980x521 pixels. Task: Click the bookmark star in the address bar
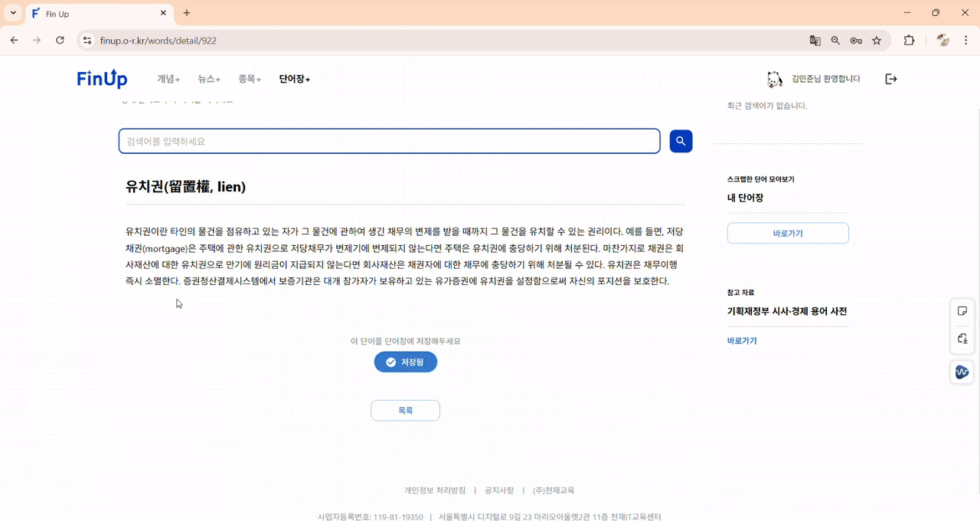coord(877,40)
